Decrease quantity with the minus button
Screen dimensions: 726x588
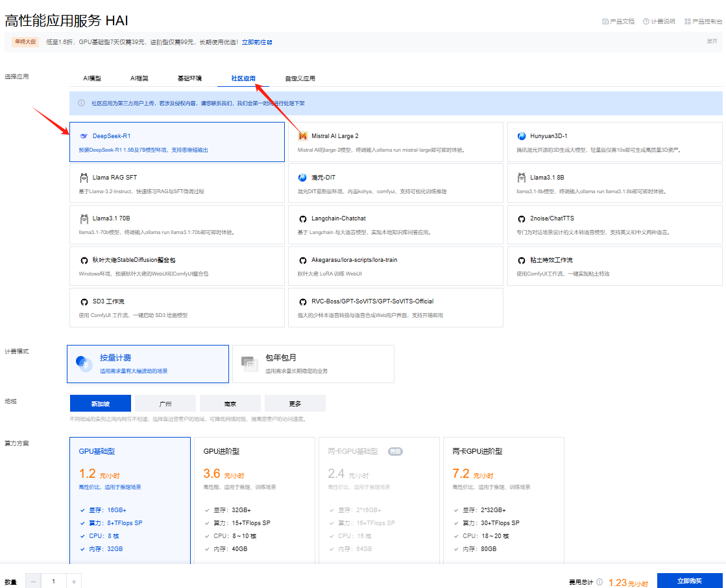tap(33, 582)
